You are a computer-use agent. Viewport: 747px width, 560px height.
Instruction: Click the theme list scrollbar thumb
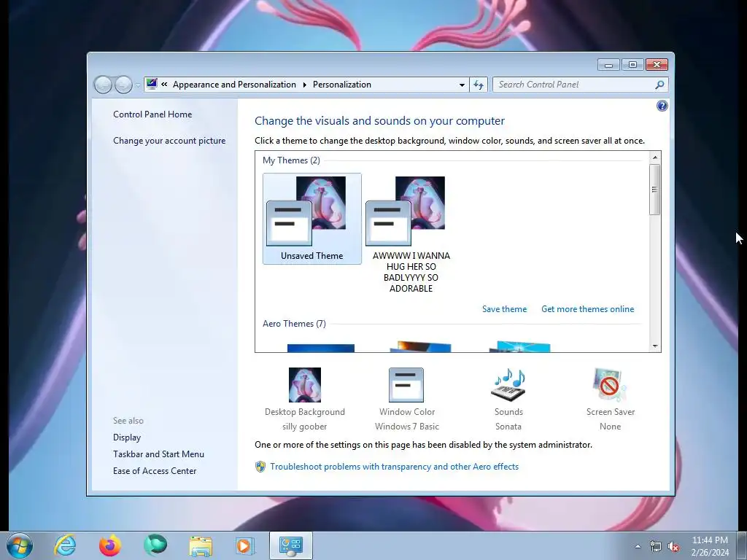(655, 189)
